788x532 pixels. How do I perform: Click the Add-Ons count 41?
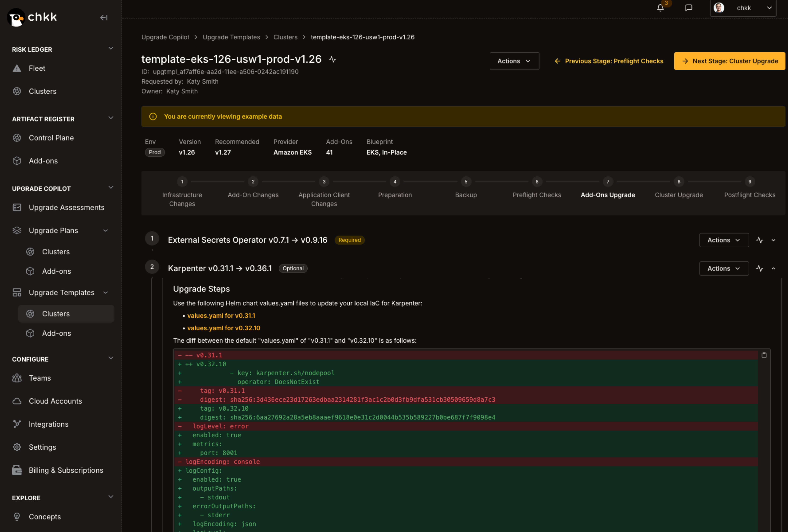[x=329, y=153]
